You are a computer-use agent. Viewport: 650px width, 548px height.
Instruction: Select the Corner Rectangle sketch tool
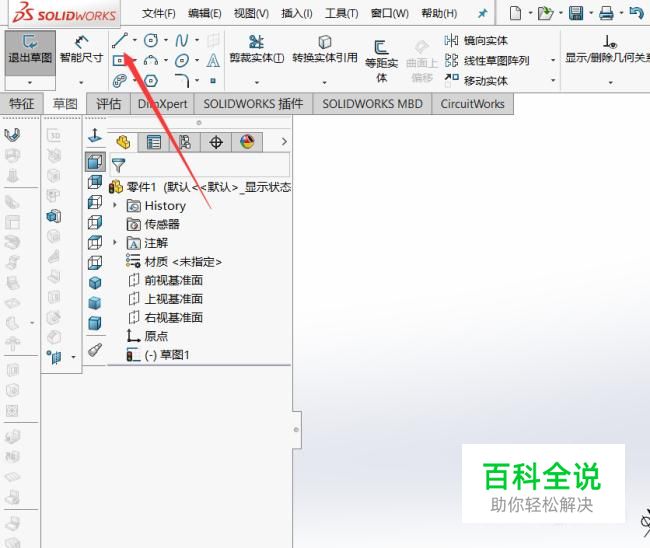pos(119,61)
